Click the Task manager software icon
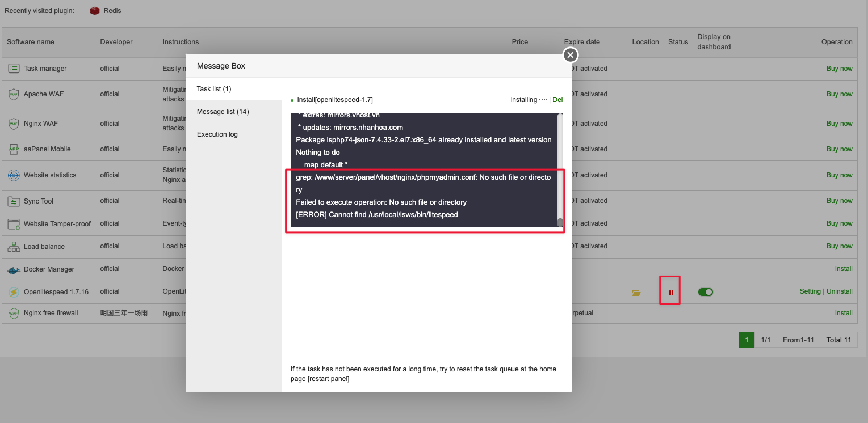The height and width of the screenshot is (423, 868). click(x=14, y=69)
